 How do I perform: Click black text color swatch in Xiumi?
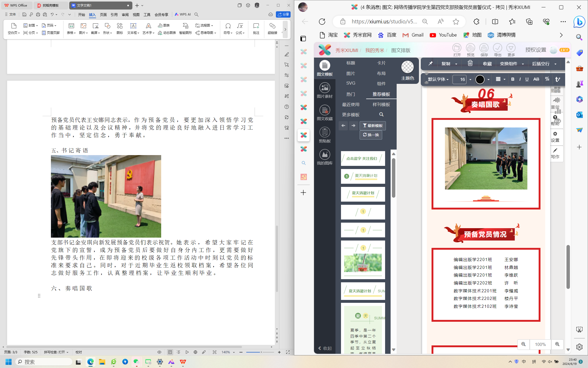pos(480,79)
